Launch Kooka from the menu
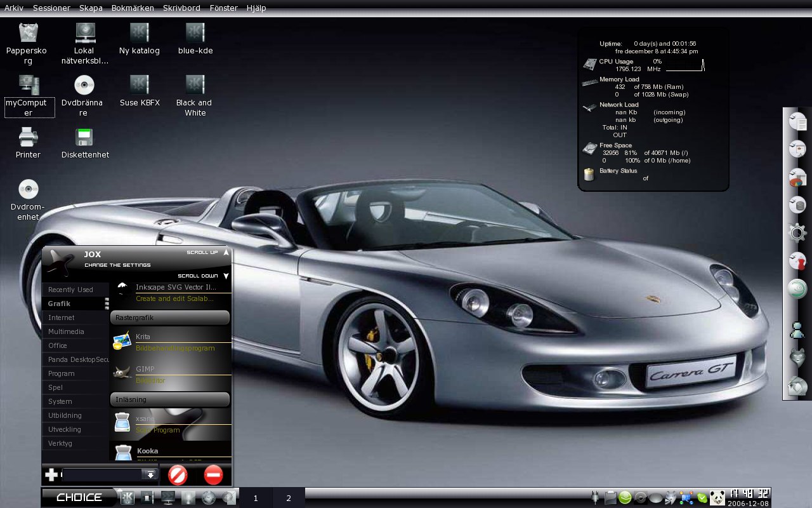 [x=171, y=451]
